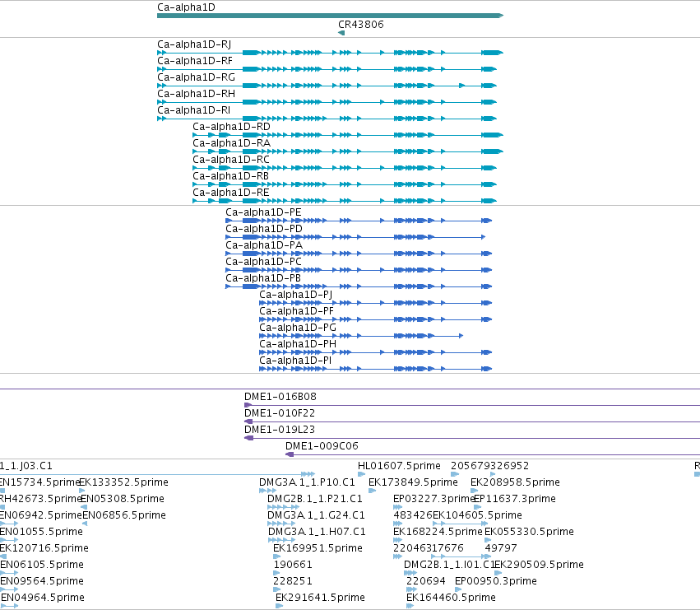Select the Ca-alpha1D gene label

(x=186, y=7)
